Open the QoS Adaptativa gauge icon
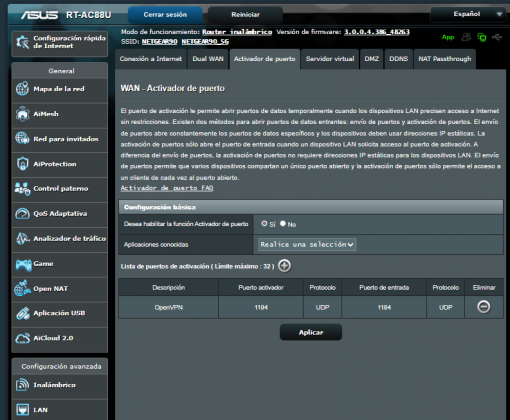This screenshot has width=510, height=420. click(22, 213)
